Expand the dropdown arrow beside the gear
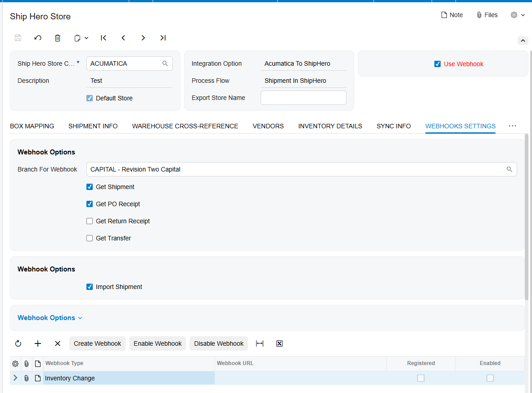 [x=523, y=15]
